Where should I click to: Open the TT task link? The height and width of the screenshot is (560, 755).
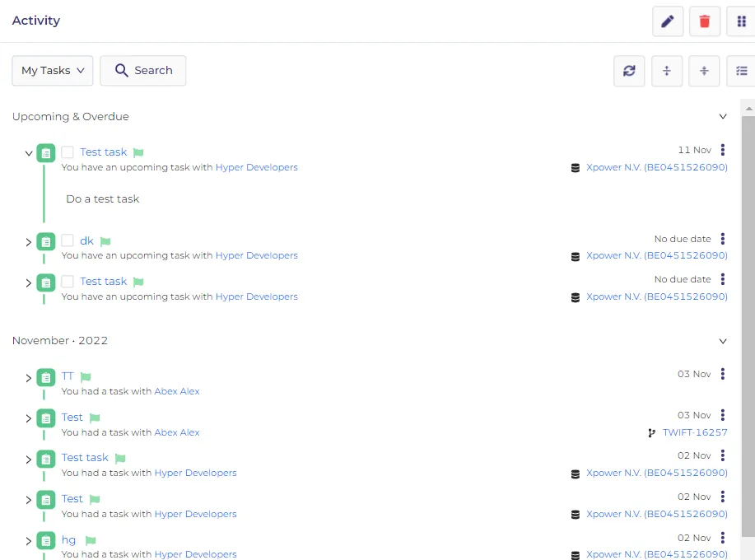tap(68, 376)
